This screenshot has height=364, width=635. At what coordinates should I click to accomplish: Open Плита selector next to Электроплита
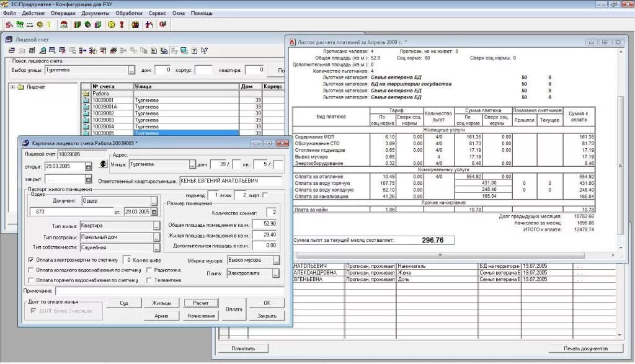pyautogui.click(x=276, y=273)
